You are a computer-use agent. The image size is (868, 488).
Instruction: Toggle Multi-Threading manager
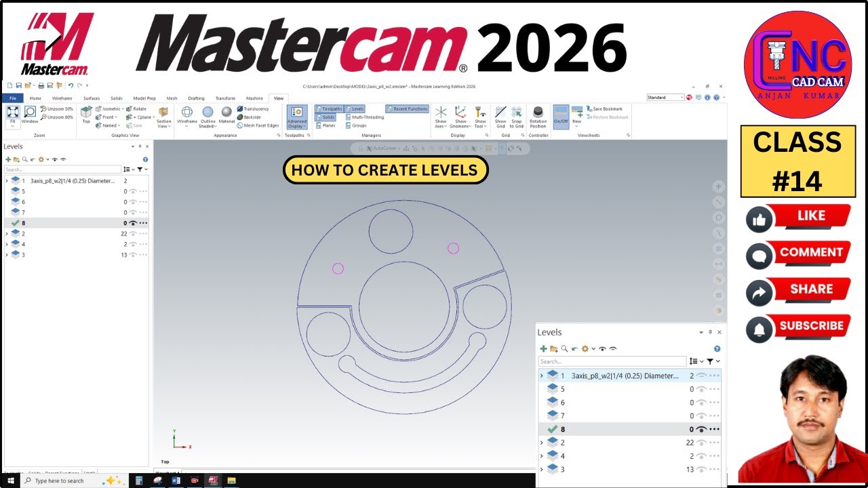[x=365, y=117]
